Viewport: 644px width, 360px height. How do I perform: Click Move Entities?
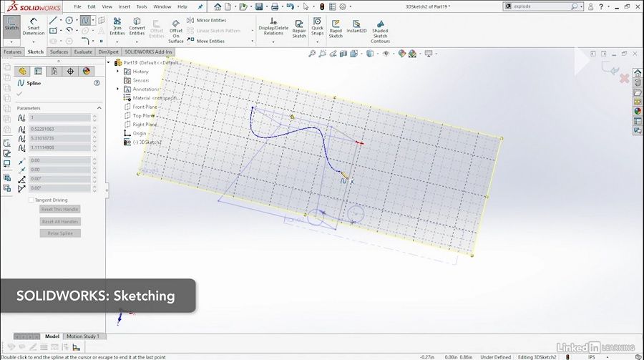click(x=206, y=41)
